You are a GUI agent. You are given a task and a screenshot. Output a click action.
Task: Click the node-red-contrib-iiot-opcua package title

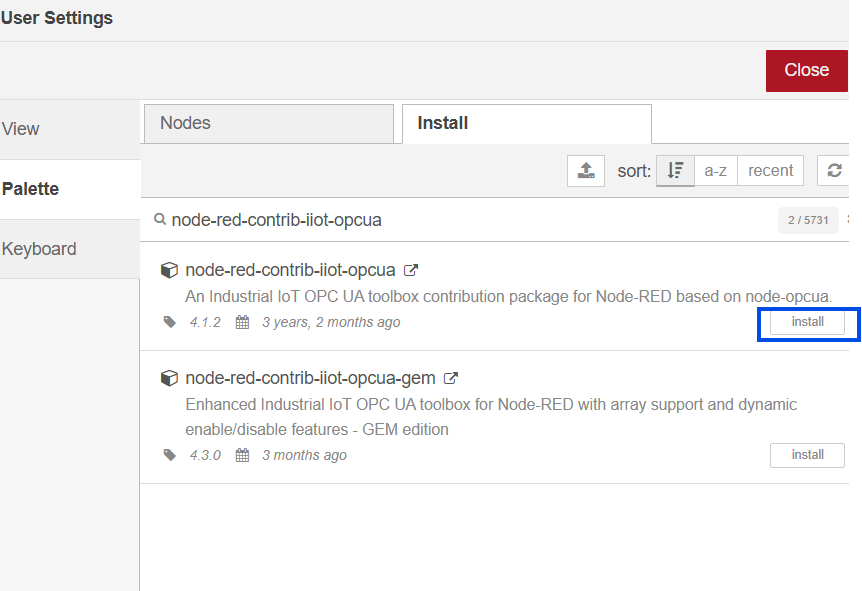click(290, 270)
